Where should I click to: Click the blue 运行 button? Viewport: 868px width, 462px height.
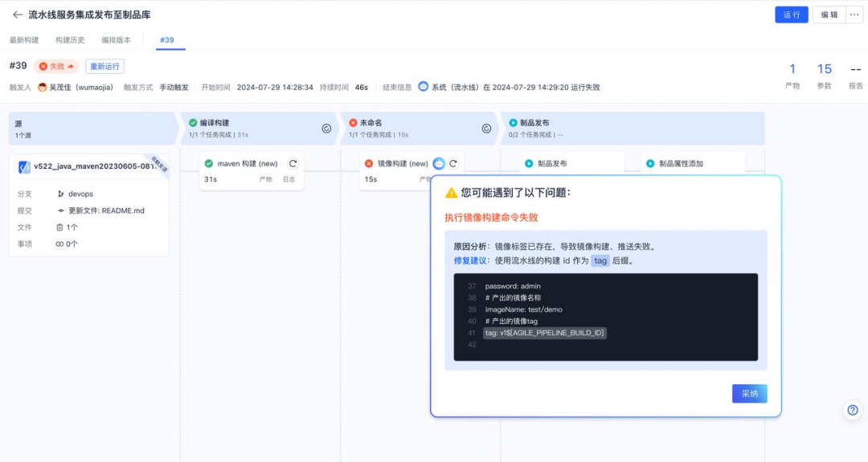coord(791,14)
